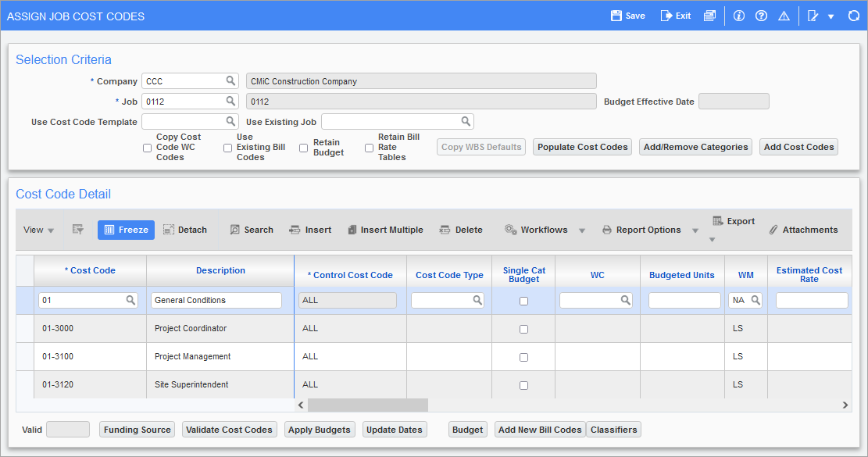This screenshot has width=868, height=457.
Task: Click Detach toolbar button
Action: [x=185, y=230]
